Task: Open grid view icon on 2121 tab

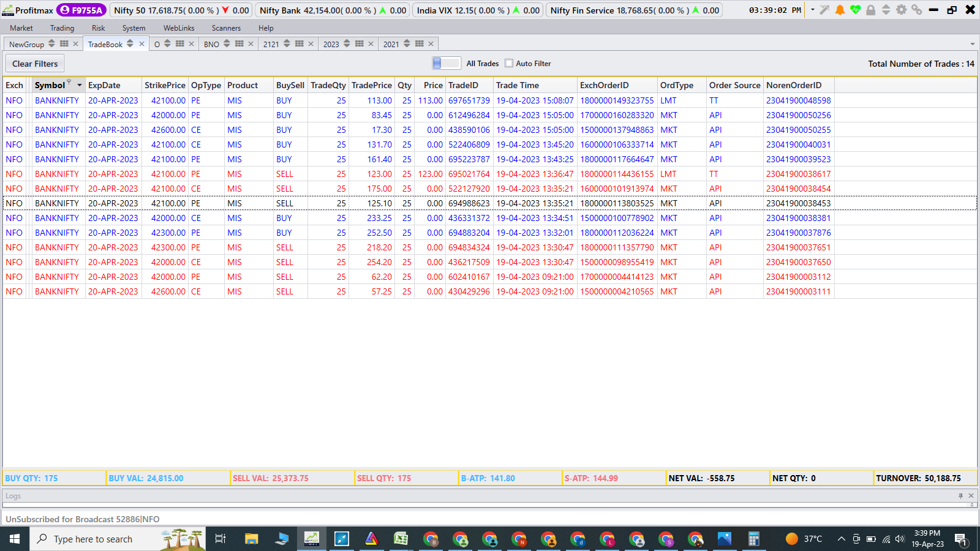Action: pyautogui.click(x=300, y=43)
